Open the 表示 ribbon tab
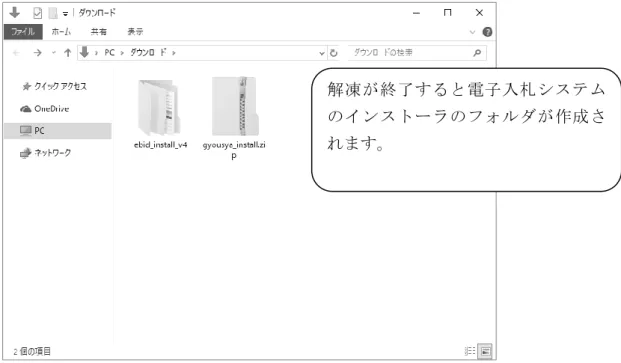This screenshot has height=363, width=621. coord(135,32)
